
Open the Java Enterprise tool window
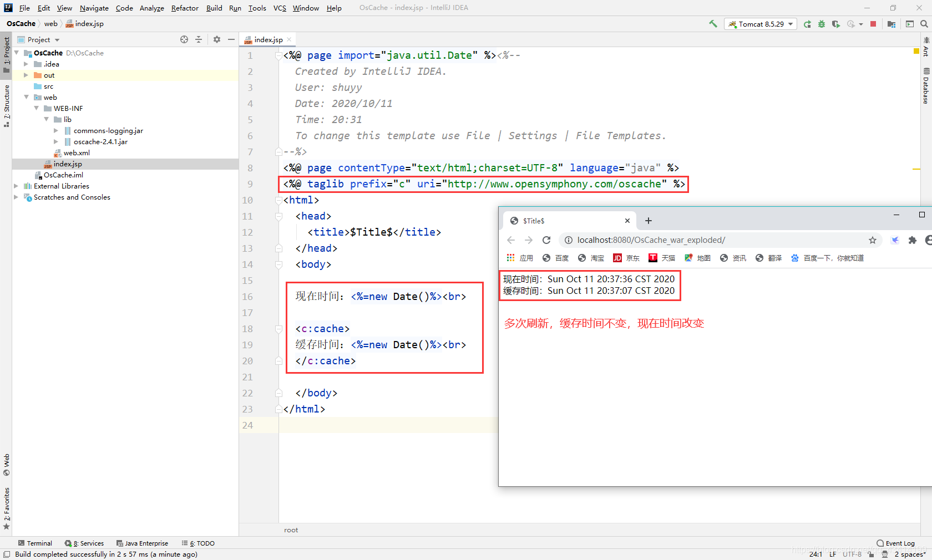(143, 543)
